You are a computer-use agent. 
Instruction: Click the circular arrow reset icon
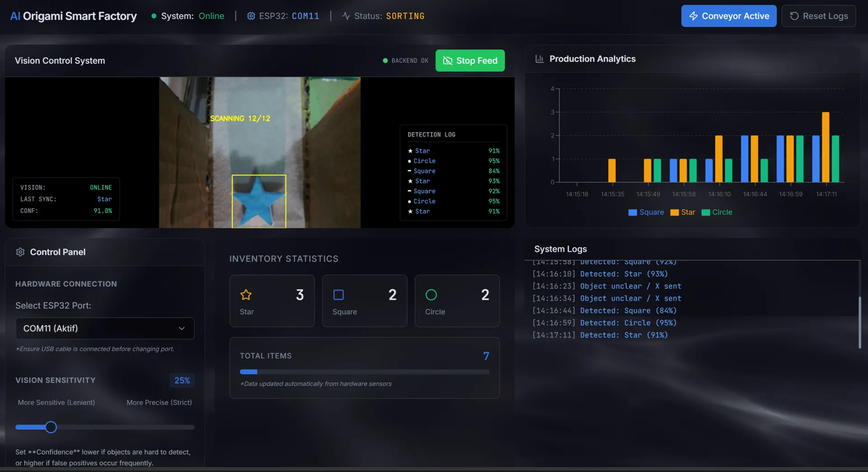794,16
